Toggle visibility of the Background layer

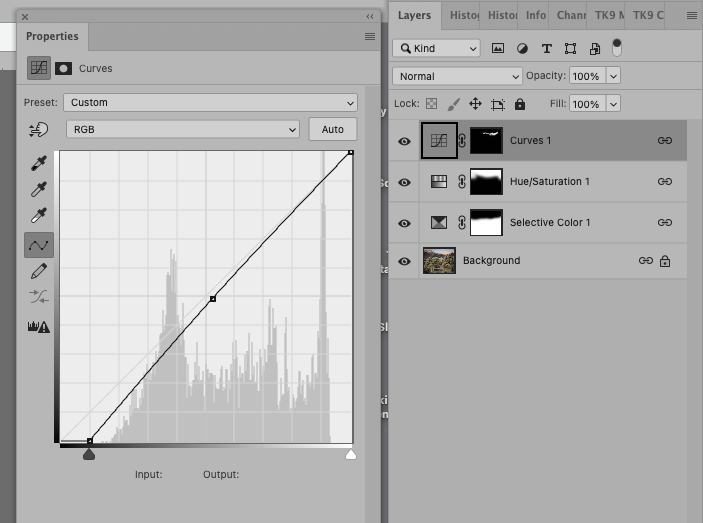coord(404,261)
